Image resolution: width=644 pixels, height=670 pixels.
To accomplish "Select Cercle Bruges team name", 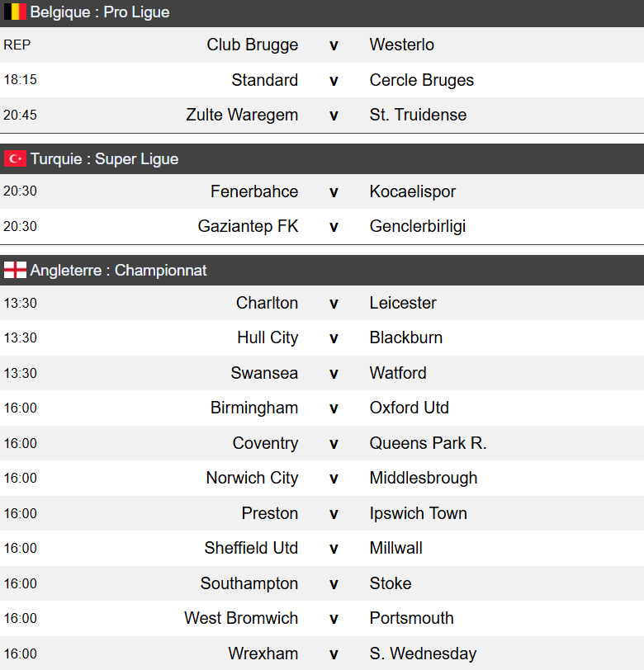I will tap(421, 80).
